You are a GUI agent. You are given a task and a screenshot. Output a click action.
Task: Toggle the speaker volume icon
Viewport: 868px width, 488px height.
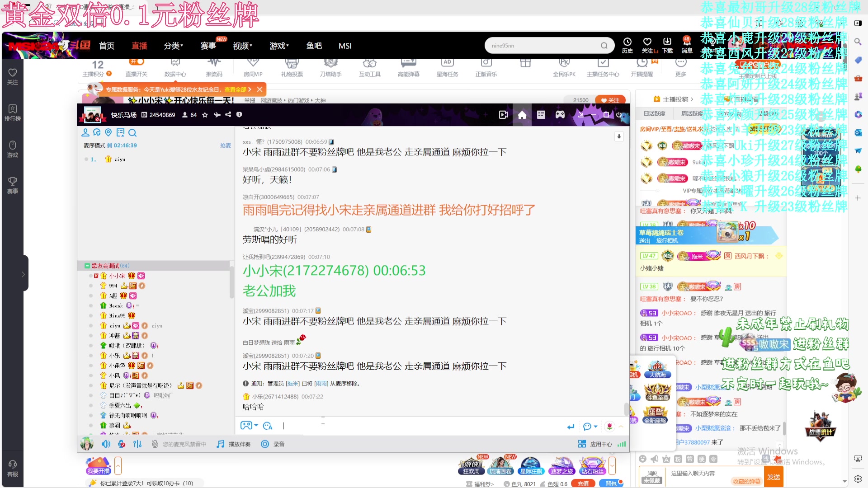click(x=106, y=444)
